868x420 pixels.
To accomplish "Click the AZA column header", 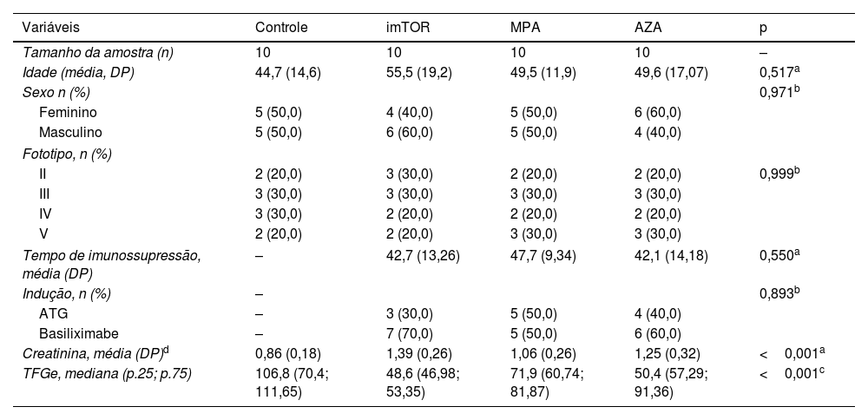I will 649,27.
